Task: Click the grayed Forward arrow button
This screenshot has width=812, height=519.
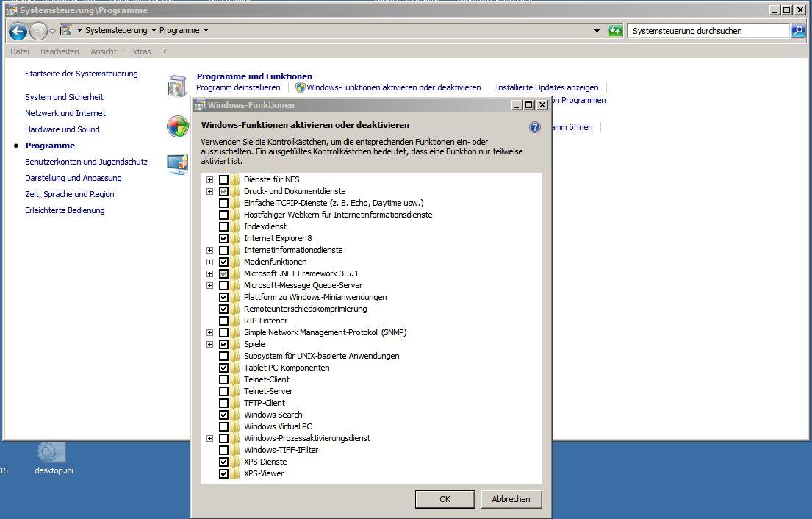Action: pos(38,32)
